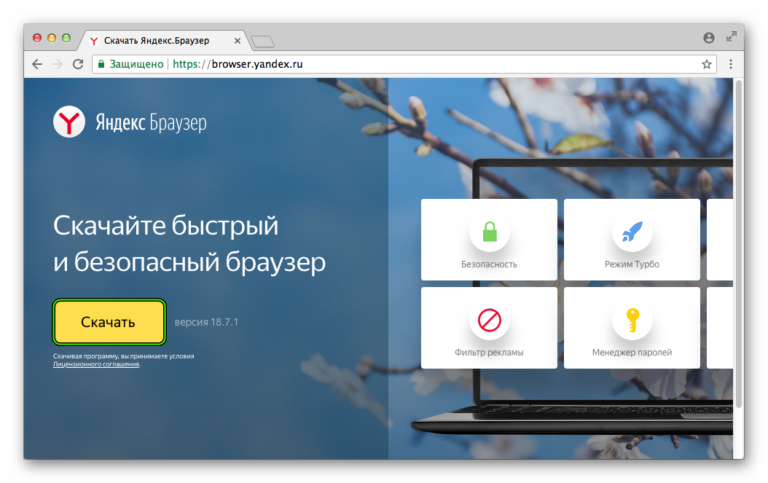Open a new tab
768x483 pixels.
(x=263, y=42)
